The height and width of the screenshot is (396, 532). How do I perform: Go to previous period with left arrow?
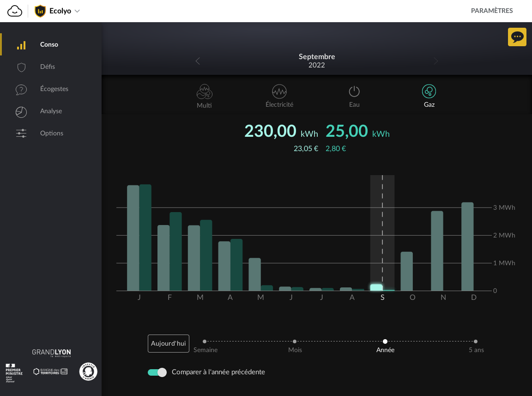pyautogui.click(x=198, y=61)
